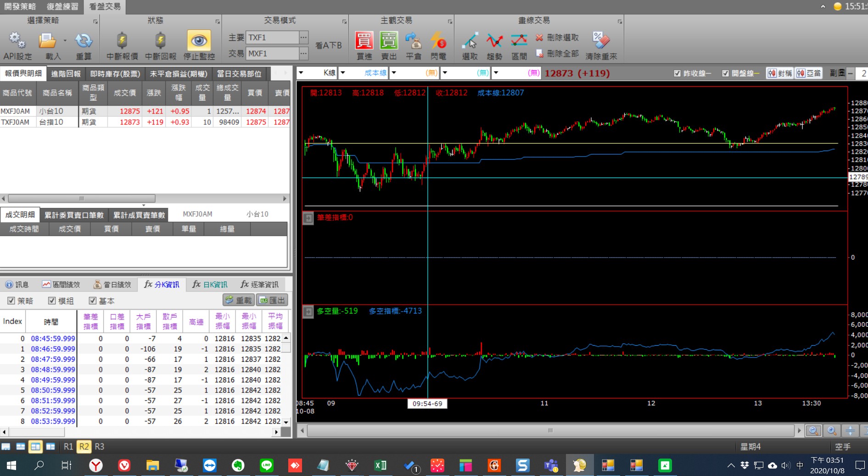Open the magenta (無) indicator dropdown

(x=496, y=73)
